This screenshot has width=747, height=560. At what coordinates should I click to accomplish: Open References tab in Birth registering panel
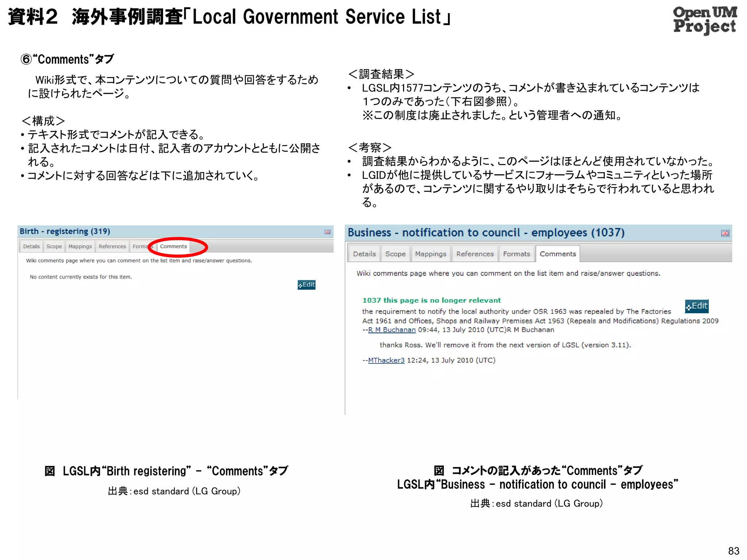(x=112, y=246)
